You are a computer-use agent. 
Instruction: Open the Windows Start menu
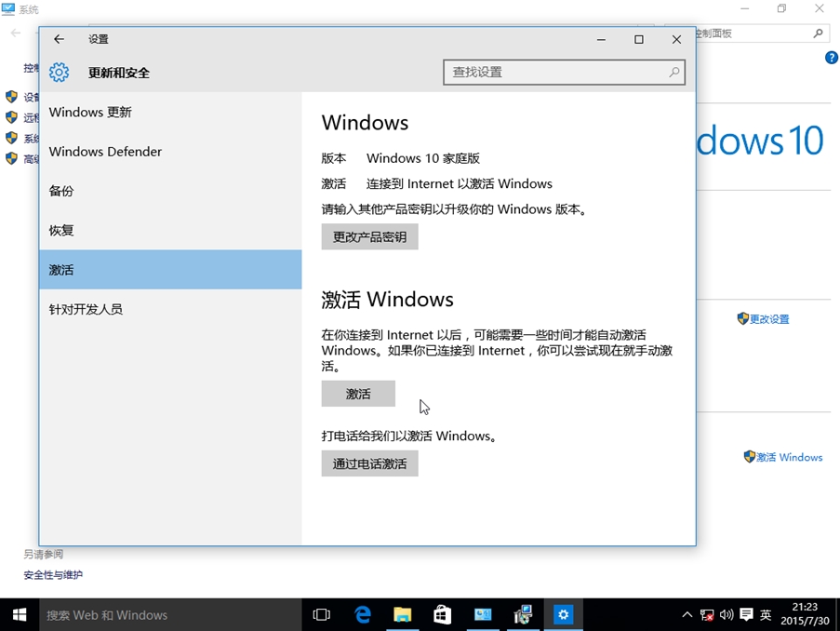20,615
